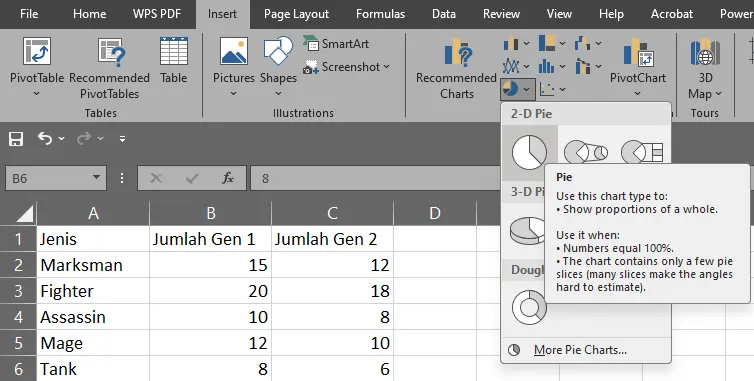Insert a Table using the grid icon
754x381 pixels.
click(174, 60)
